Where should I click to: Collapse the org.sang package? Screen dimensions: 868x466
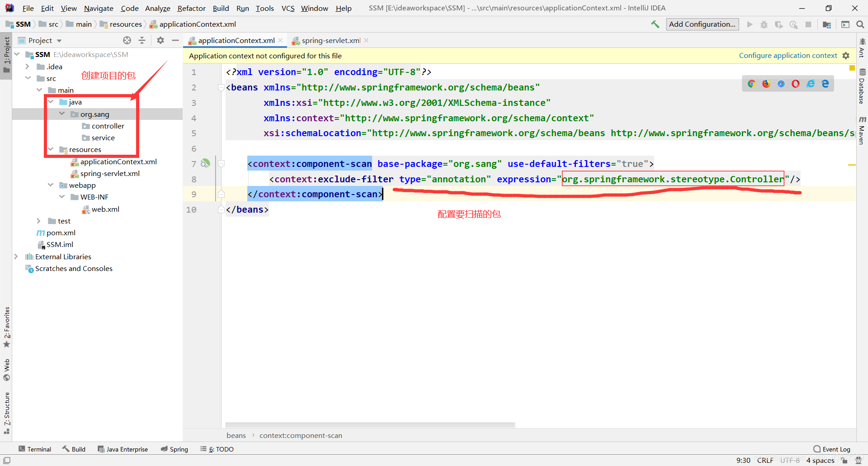point(62,114)
